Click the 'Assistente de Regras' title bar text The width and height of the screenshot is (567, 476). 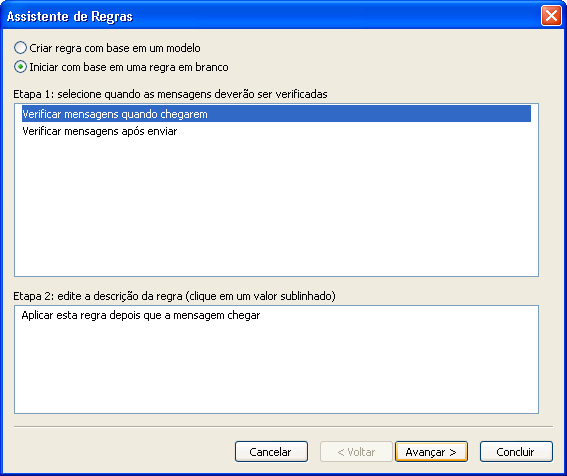pyautogui.click(x=69, y=17)
